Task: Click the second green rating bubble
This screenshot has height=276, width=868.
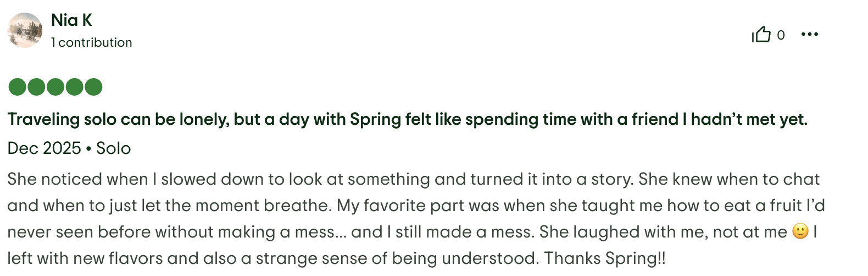Action: click(36, 87)
